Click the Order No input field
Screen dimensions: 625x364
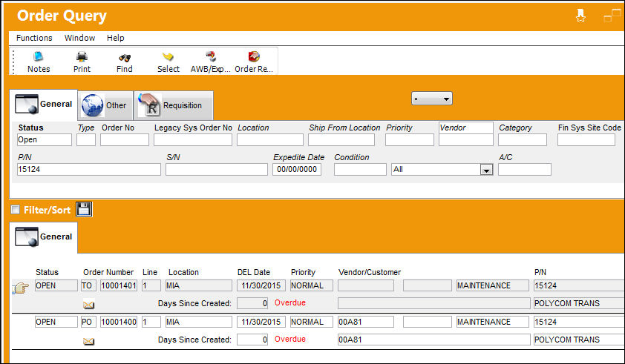pyautogui.click(x=125, y=140)
